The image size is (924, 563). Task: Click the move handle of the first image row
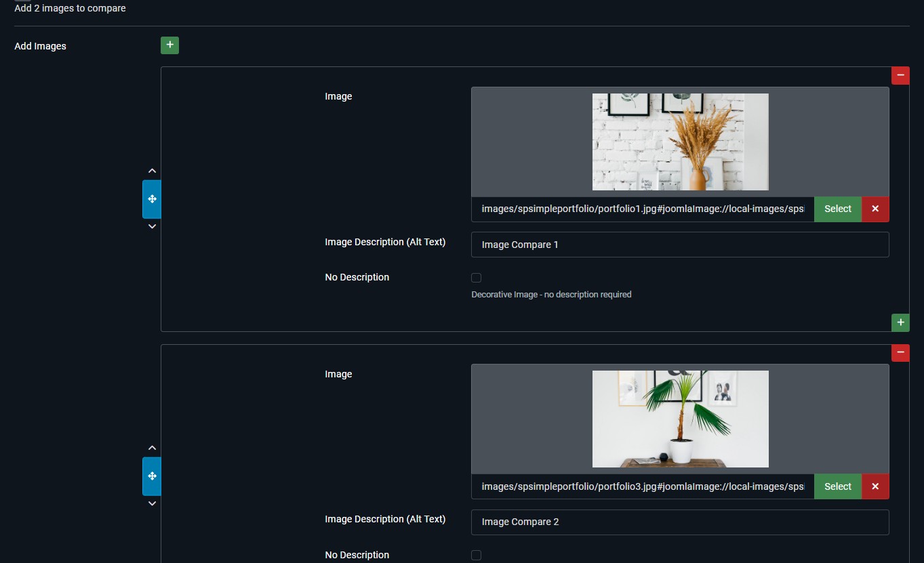152,199
